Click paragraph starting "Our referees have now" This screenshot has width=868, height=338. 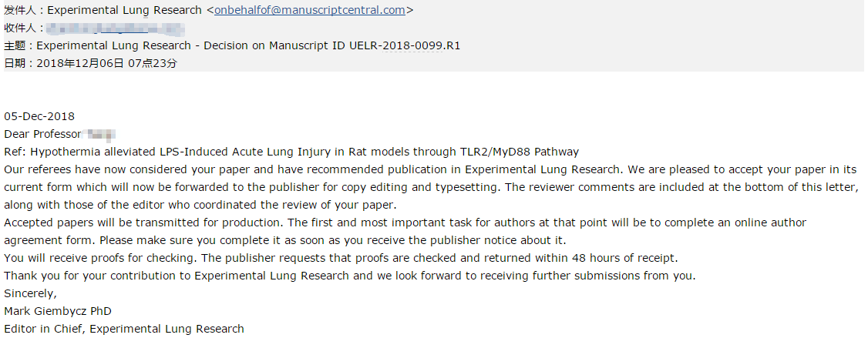(x=430, y=187)
